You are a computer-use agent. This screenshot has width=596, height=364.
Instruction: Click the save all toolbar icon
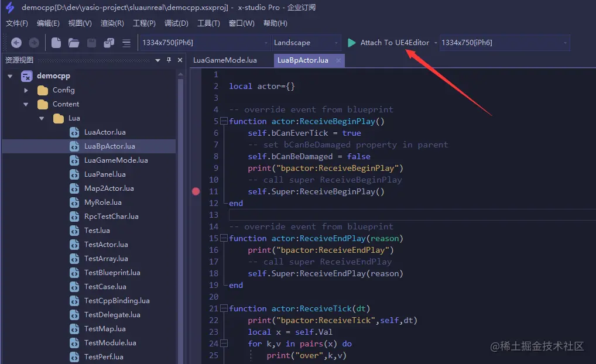click(109, 43)
